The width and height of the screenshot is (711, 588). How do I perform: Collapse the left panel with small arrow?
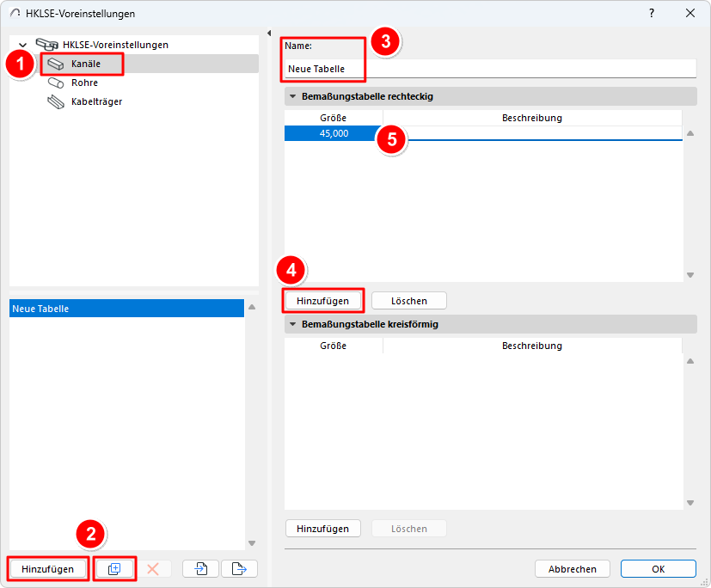269,33
